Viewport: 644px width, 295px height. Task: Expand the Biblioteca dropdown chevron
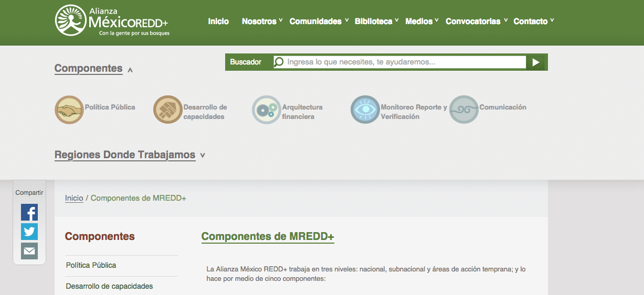(x=397, y=21)
